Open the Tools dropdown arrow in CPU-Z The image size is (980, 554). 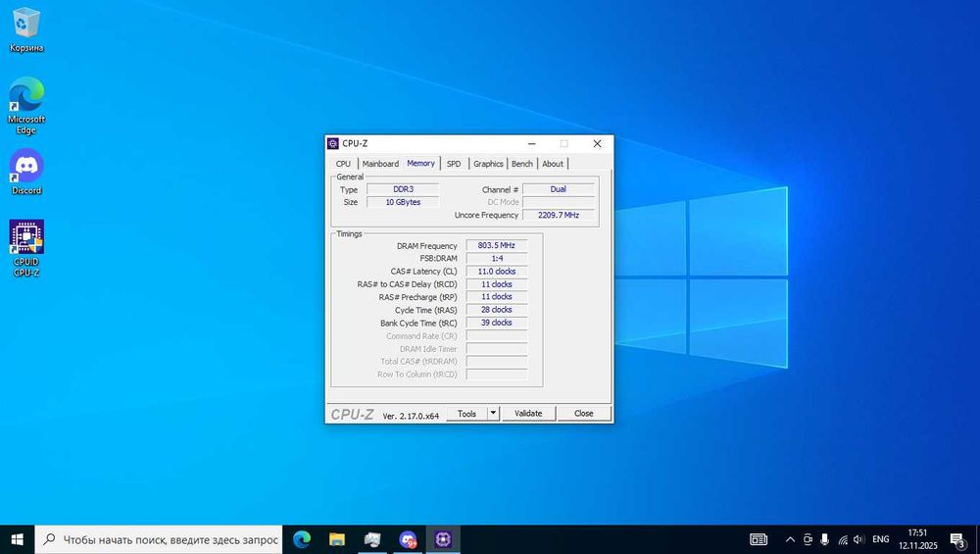[493, 414]
